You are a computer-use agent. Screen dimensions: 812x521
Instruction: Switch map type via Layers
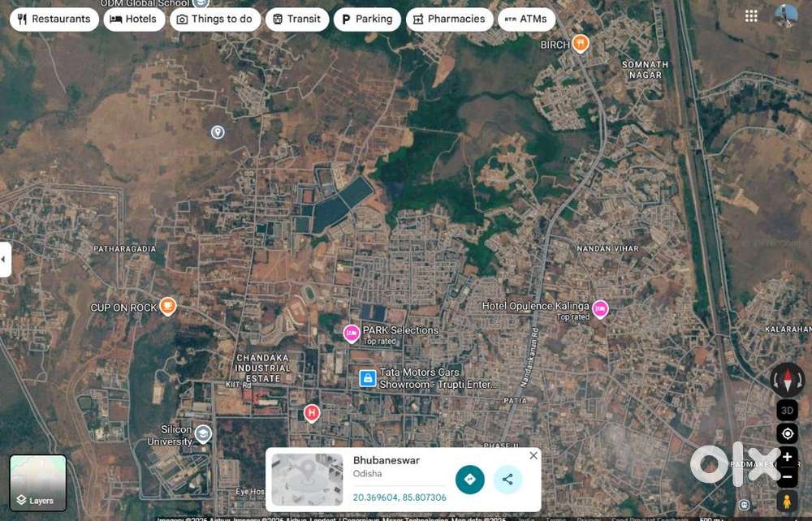coord(38,482)
